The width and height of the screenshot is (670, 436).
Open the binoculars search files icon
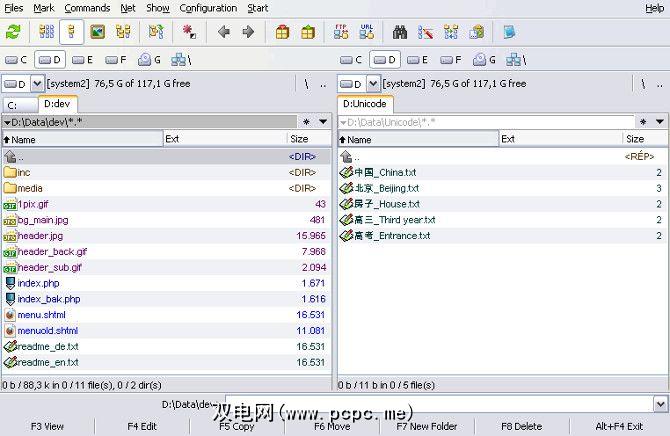(x=400, y=32)
